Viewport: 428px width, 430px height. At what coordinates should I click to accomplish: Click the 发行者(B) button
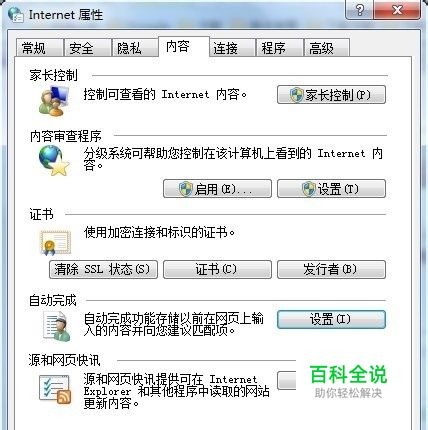[x=331, y=269]
